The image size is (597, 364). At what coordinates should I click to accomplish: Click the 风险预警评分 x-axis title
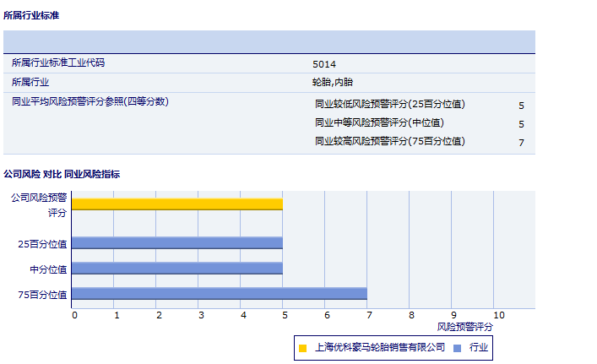click(x=464, y=326)
